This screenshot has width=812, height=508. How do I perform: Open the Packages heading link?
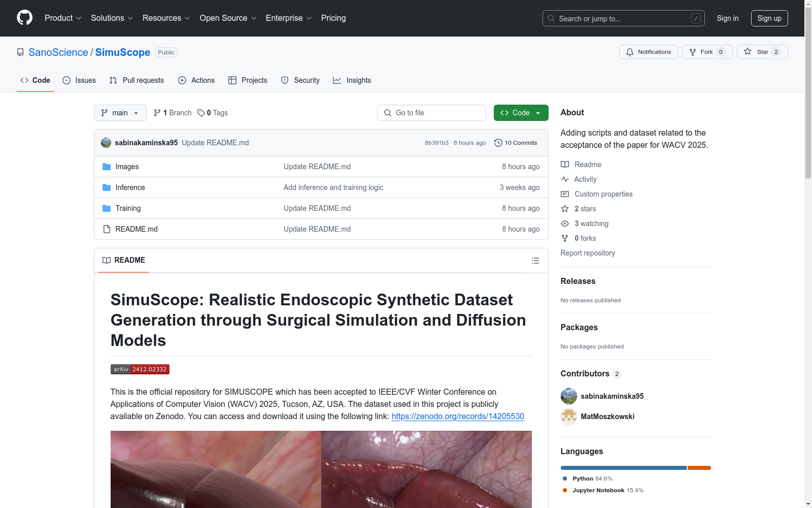pyautogui.click(x=579, y=327)
